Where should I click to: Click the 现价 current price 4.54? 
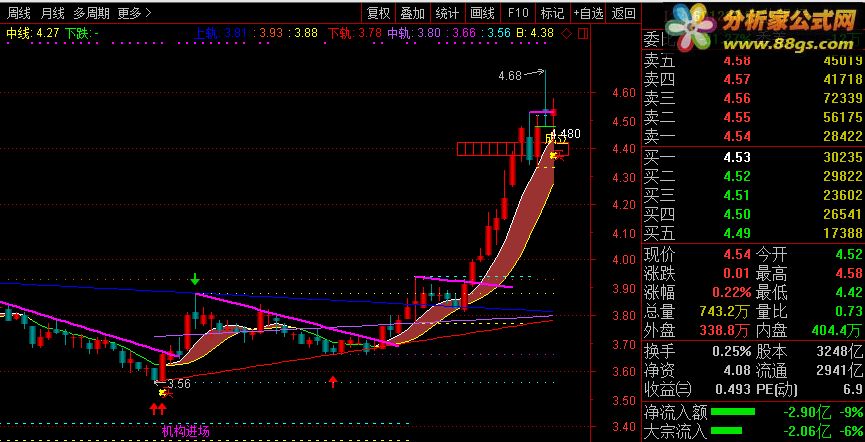[x=736, y=255]
